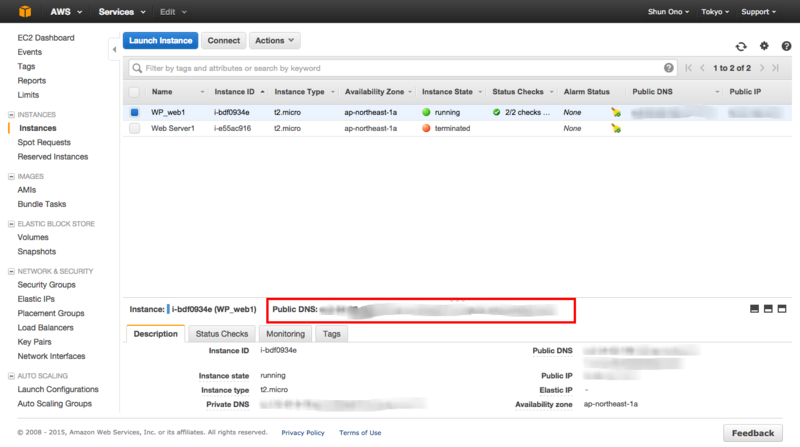Click the AWS orange cube logo
This screenshot has width=800, height=447.
click(x=25, y=11)
